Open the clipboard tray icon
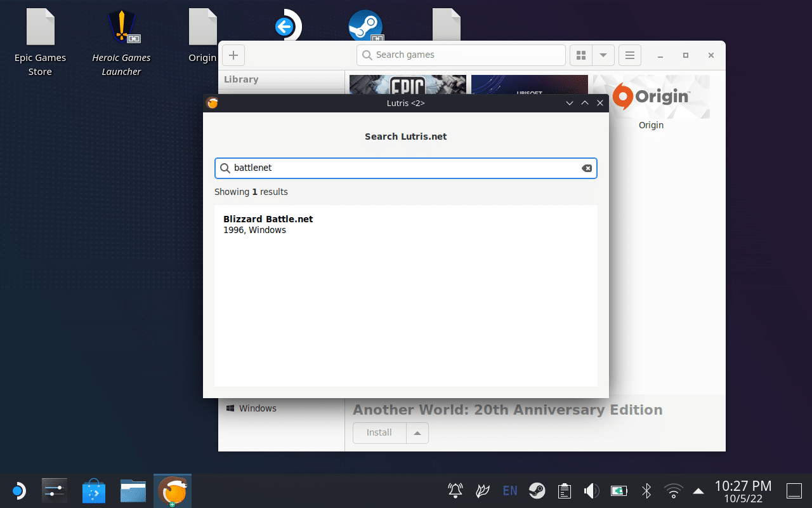812x508 pixels. [x=564, y=491]
